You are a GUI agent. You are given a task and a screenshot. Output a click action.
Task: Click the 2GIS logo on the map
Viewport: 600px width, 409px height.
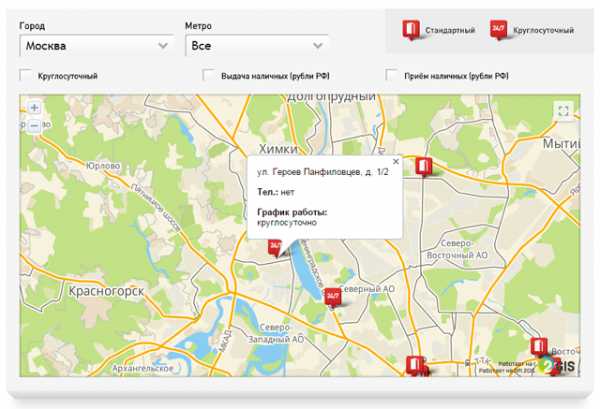pyautogui.click(x=558, y=366)
